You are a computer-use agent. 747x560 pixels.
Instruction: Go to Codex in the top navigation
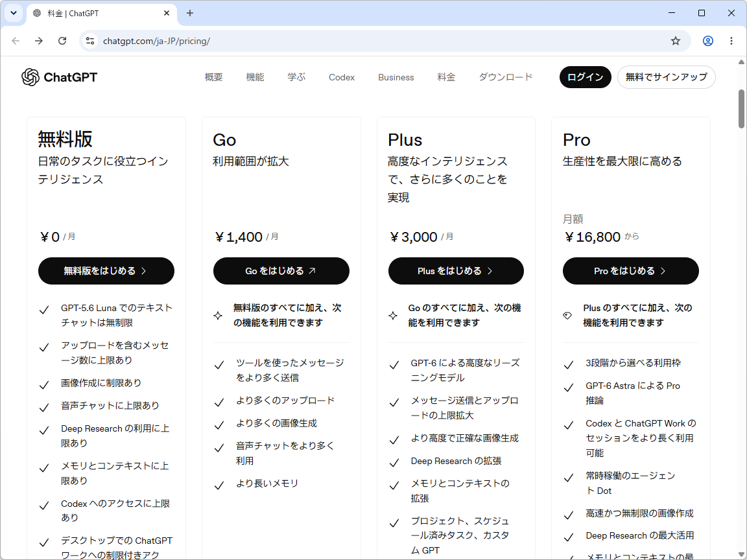pyautogui.click(x=342, y=77)
